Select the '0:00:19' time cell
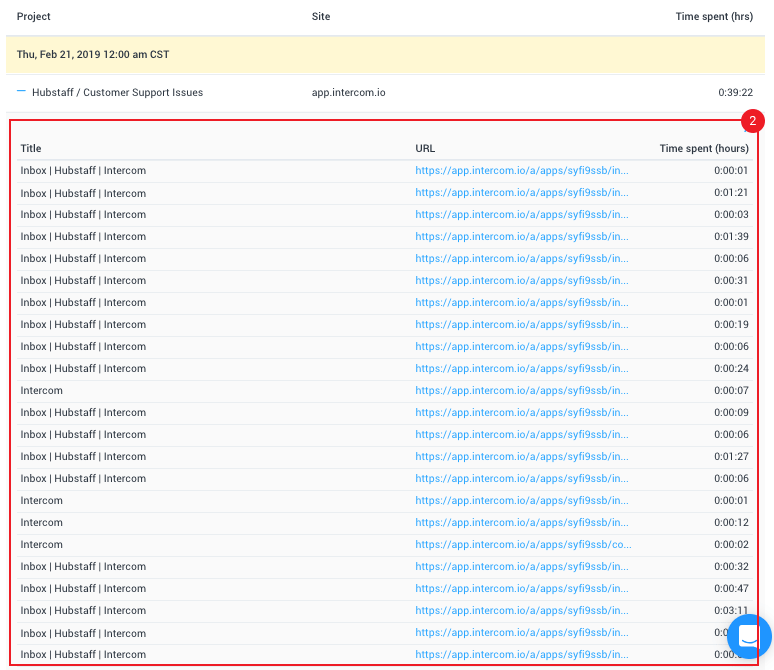 click(731, 324)
